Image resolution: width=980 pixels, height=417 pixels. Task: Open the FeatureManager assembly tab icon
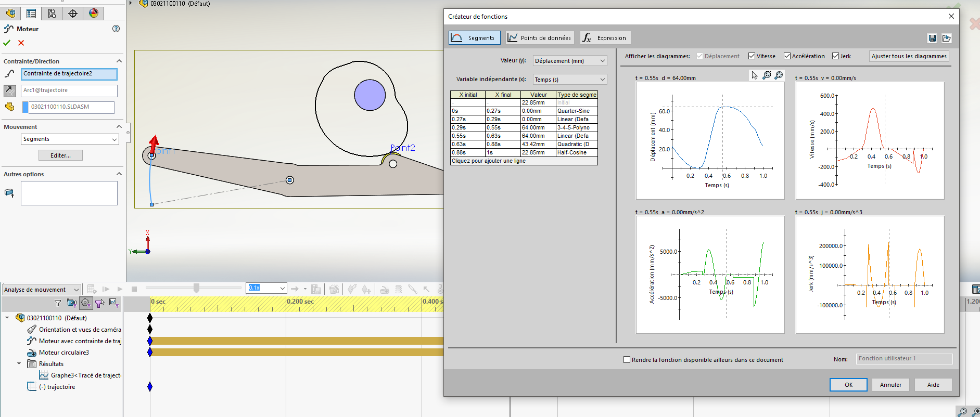(x=10, y=14)
